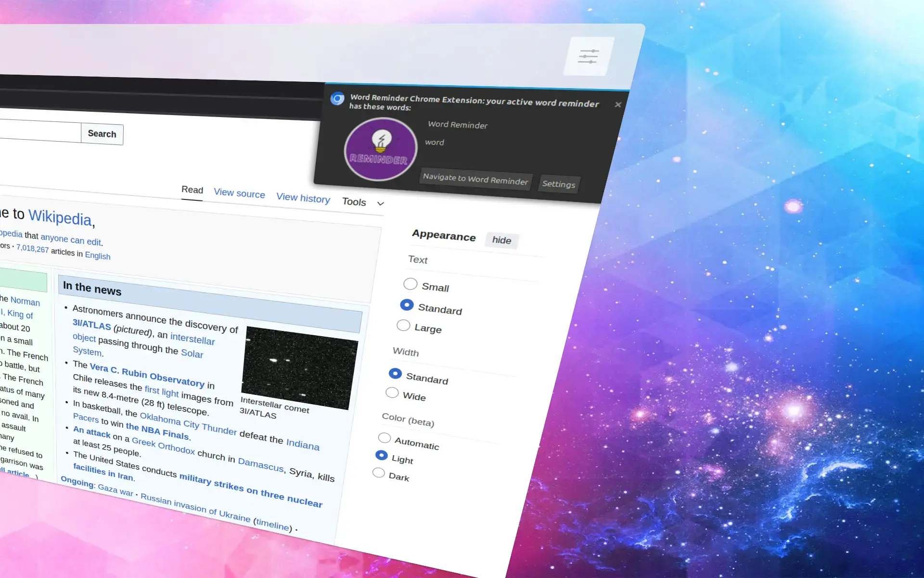Image resolution: width=924 pixels, height=578 pixels.
Task: Open the settings sliders icon
Action: click(x=588, y=56)
